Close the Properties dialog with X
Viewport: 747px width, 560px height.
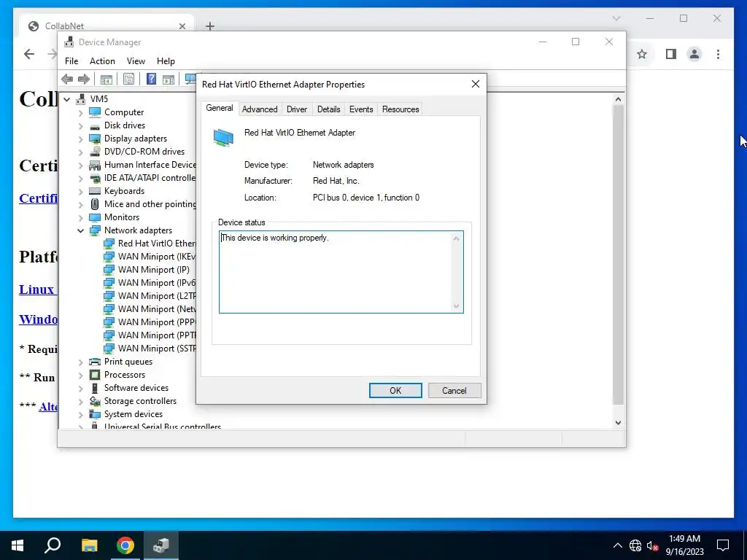click(x=476, y=85)
